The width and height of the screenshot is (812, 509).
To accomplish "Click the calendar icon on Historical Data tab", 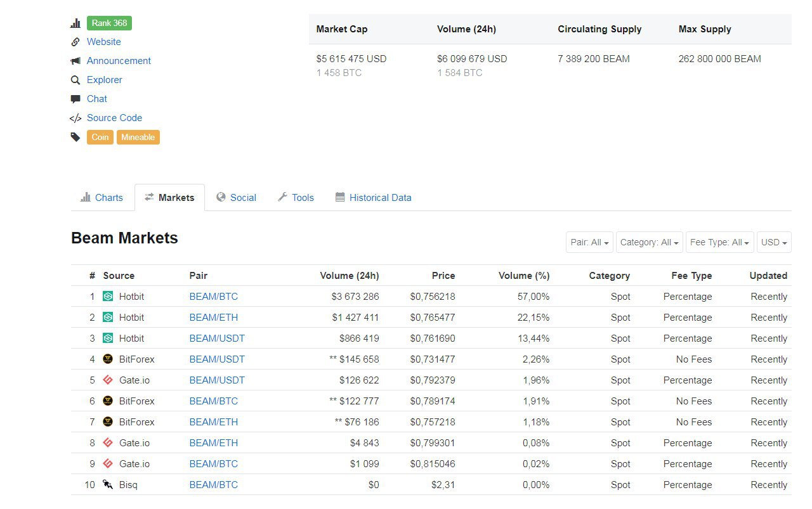I will pos(340,197).
